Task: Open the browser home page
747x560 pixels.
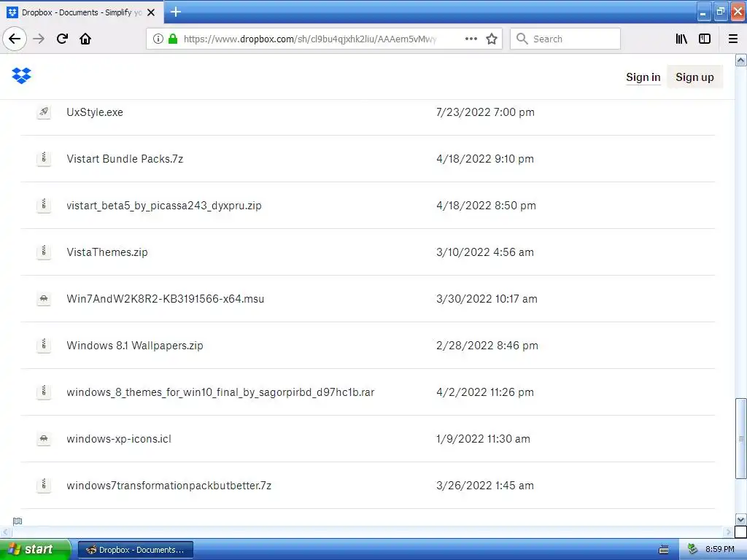Action: tap(85, 39)
